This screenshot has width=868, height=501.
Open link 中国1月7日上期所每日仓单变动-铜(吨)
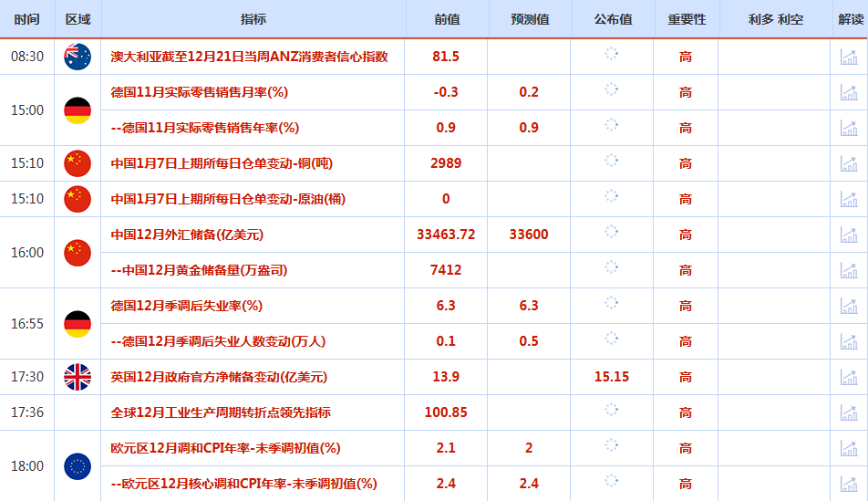tap(222, 163)
